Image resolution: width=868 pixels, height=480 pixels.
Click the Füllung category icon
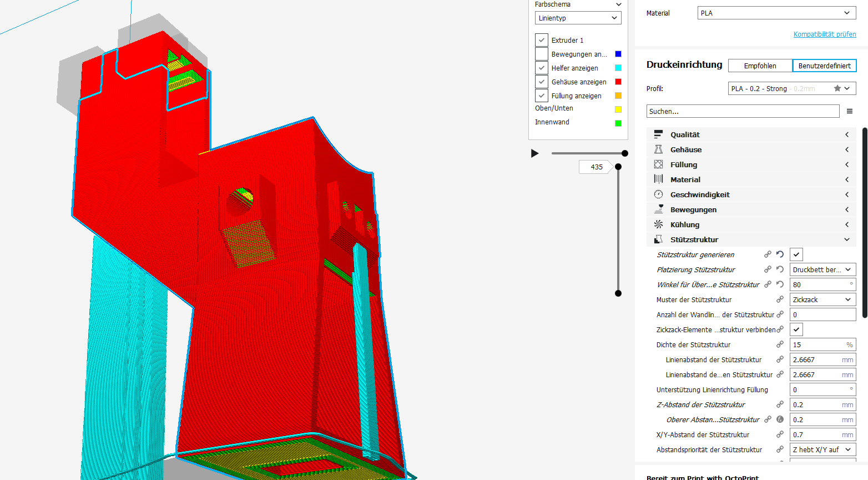658,164
